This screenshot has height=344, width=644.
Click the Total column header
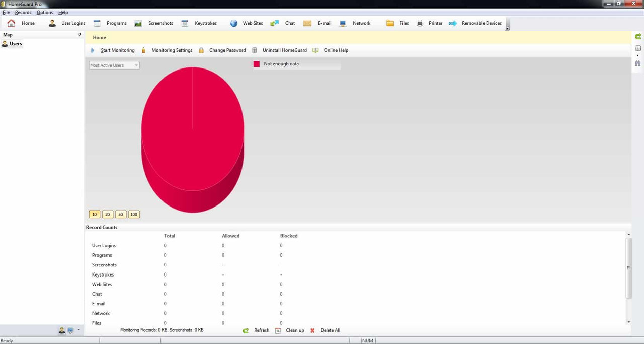click(x=170, y=236)
